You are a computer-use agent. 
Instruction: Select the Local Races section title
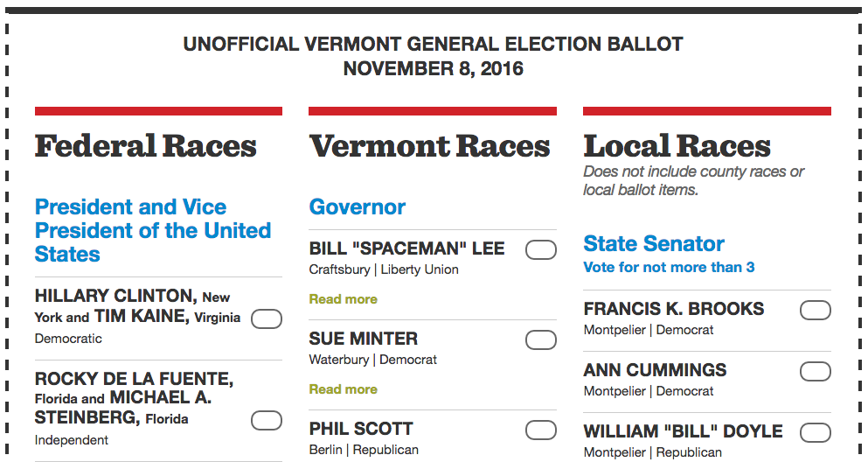(677, 146)
